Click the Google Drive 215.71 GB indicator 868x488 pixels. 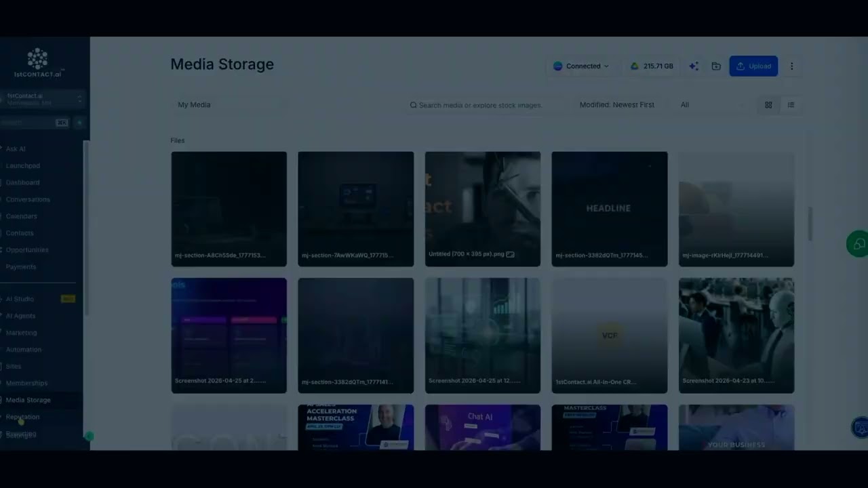point(652,66)
